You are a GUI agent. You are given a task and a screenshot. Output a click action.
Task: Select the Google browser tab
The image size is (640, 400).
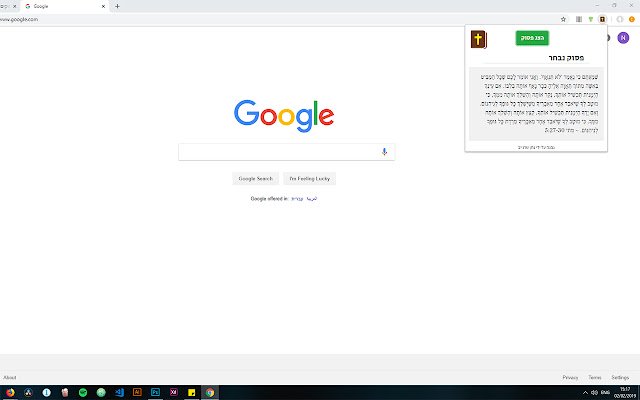[64, 7]
